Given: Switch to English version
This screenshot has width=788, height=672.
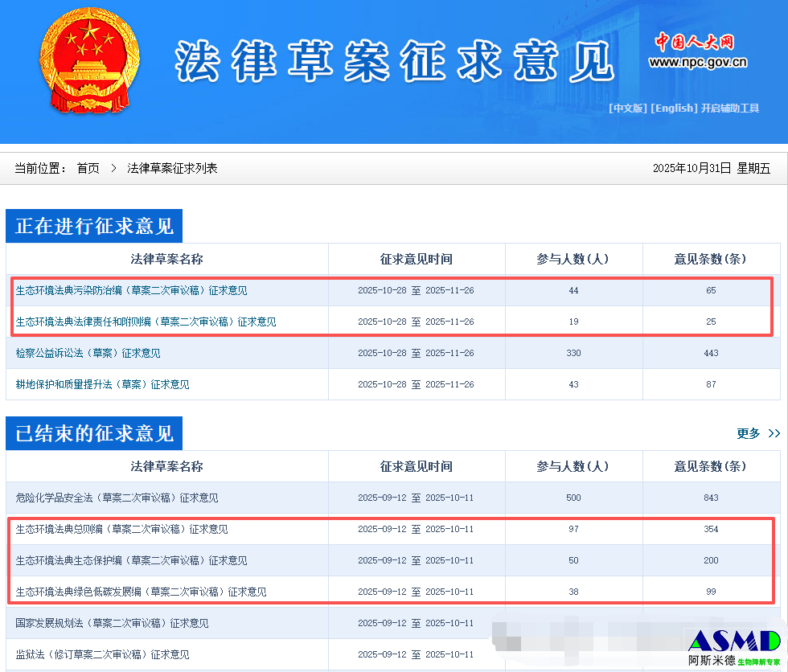Looking at the screenshot, I should click(674, 109).
